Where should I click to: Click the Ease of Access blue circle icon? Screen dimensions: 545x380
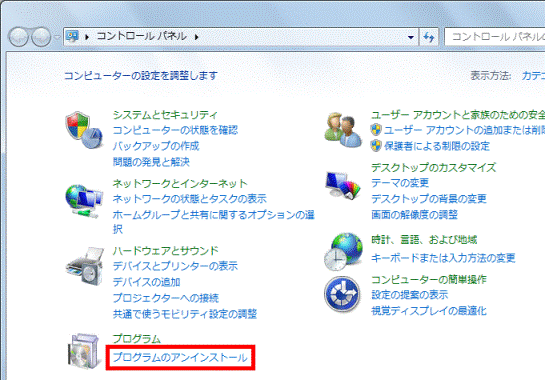(x=342, y=294)
